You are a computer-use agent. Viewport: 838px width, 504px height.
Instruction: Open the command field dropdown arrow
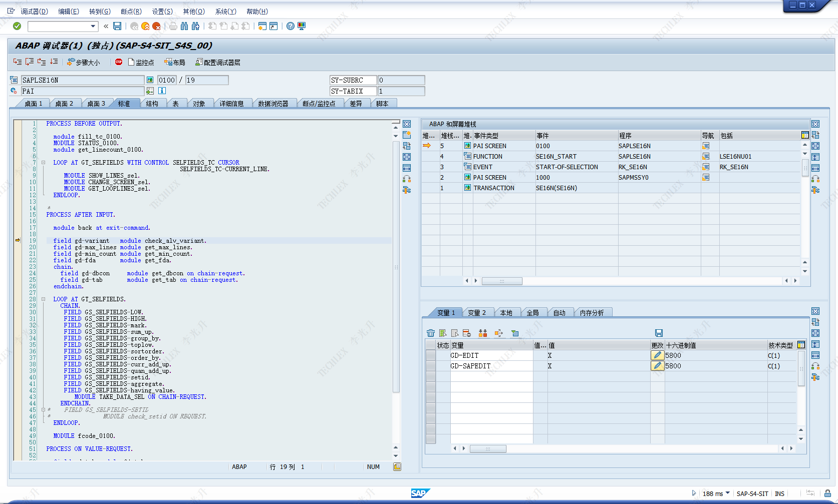(x=93, y=26)
